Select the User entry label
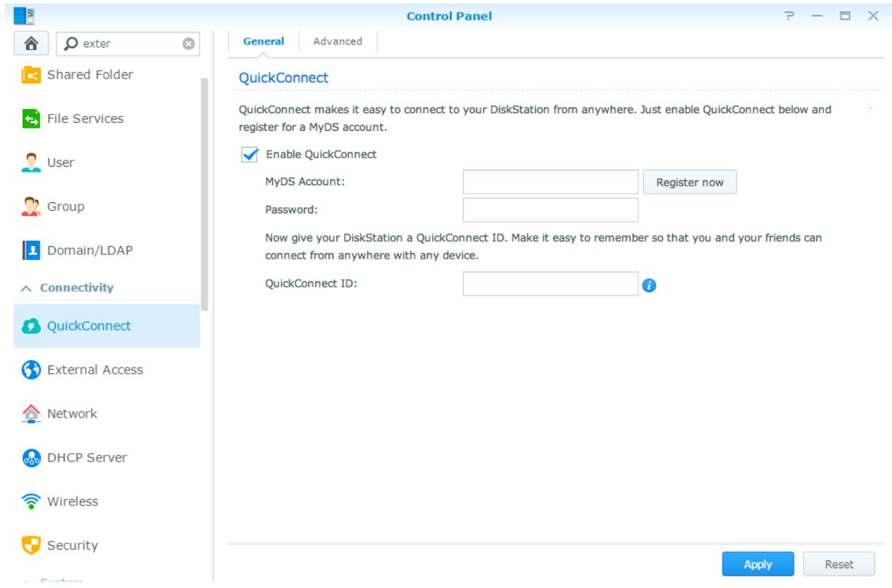Viewport: 892px width, 588px height. [x=61, y=163]
